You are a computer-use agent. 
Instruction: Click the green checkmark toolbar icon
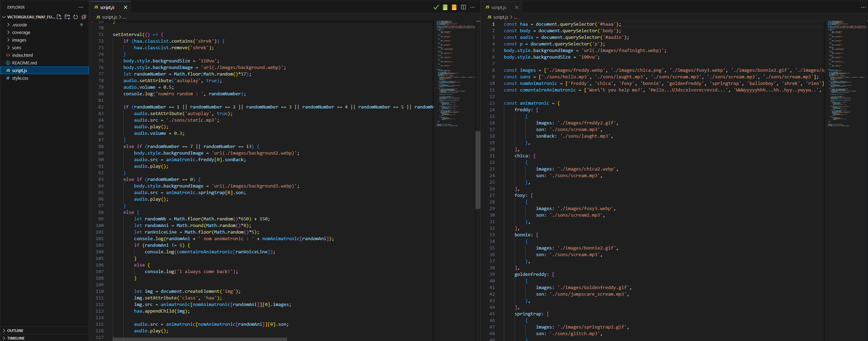(436, 7)
